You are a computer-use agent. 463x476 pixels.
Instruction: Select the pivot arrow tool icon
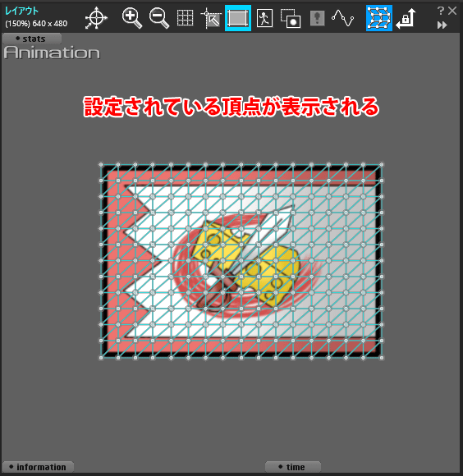pos(211,18)
